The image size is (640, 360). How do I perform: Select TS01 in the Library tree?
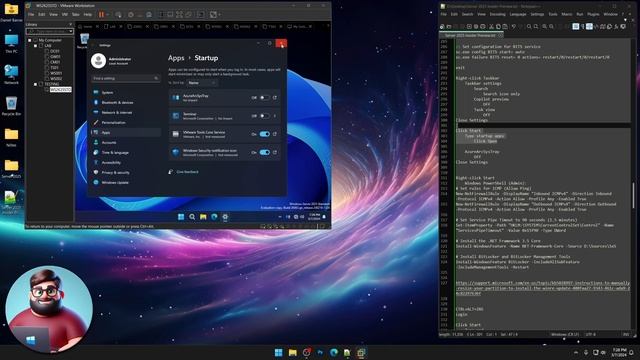(x=54, y=68)
